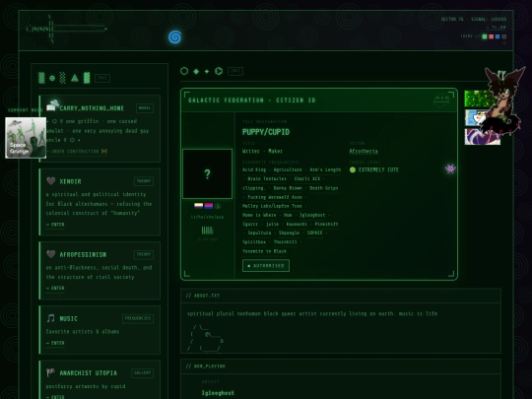The image size is (532, 399).
Task: Open the Shpongle frequency link
Action: click(289, 233)
